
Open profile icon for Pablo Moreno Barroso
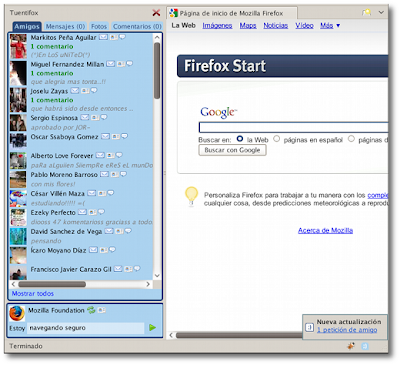coord(115,174)
